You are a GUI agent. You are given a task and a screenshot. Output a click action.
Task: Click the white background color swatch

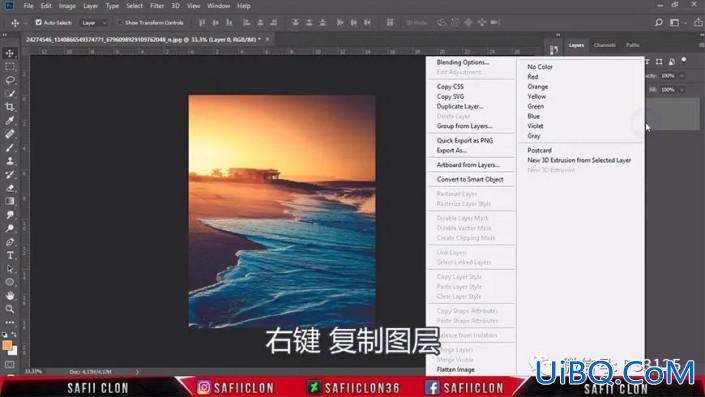pyautogui.click(x=14, y=351)
